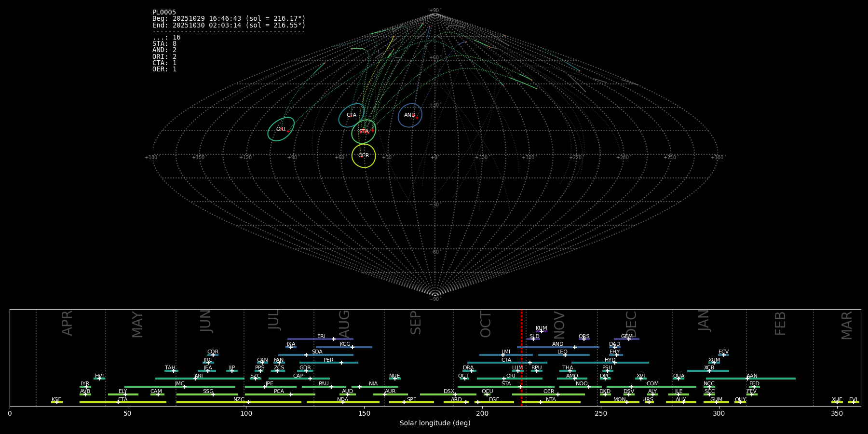Click the ORI radiant circle on sky map
Screen dimensions: 868x434
pos(281,129)
